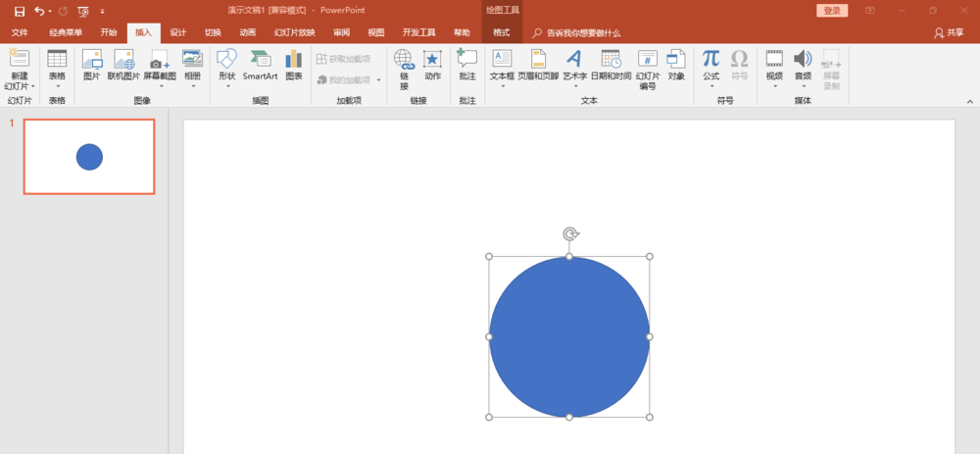This screenshot has height=454, width=980.
Task: Switch to the 动画 Animations tab
Action: pyautogui.click(x=248, y=32)
